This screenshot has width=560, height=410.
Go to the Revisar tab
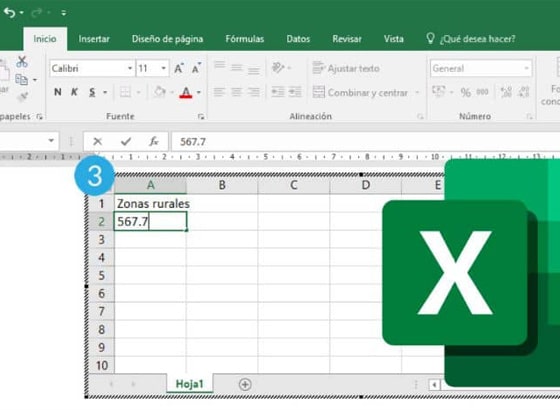pyautogui.click(x=347, y=39)
